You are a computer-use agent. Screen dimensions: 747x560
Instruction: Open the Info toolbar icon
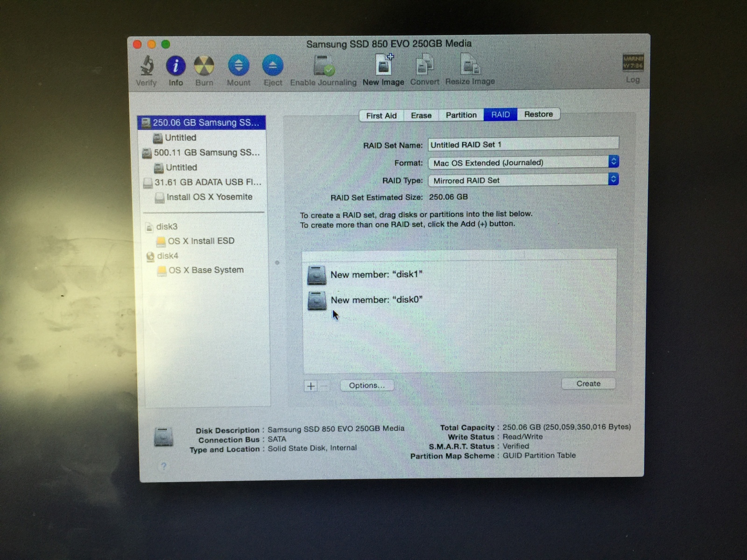coord(176,66)
